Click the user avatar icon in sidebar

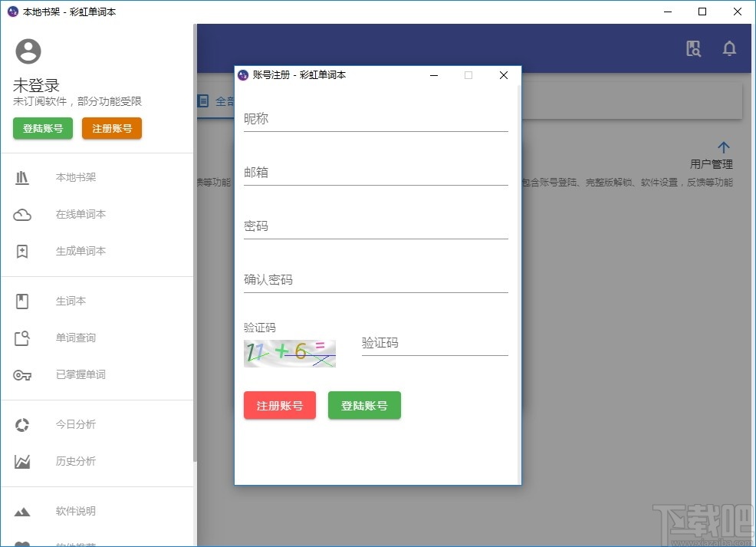pos(28,51)
